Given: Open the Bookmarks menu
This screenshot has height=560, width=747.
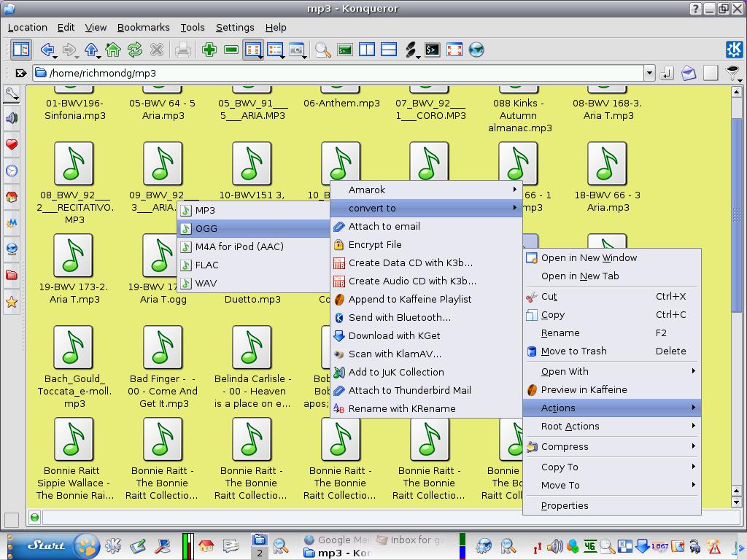Looking at the screenshot, I should pos(144,28).
